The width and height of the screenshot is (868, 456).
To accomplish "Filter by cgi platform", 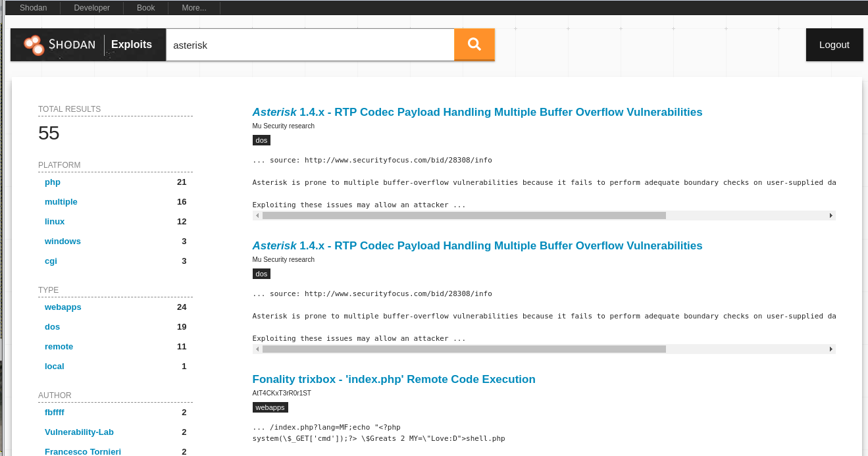I will tap(51, 261).
